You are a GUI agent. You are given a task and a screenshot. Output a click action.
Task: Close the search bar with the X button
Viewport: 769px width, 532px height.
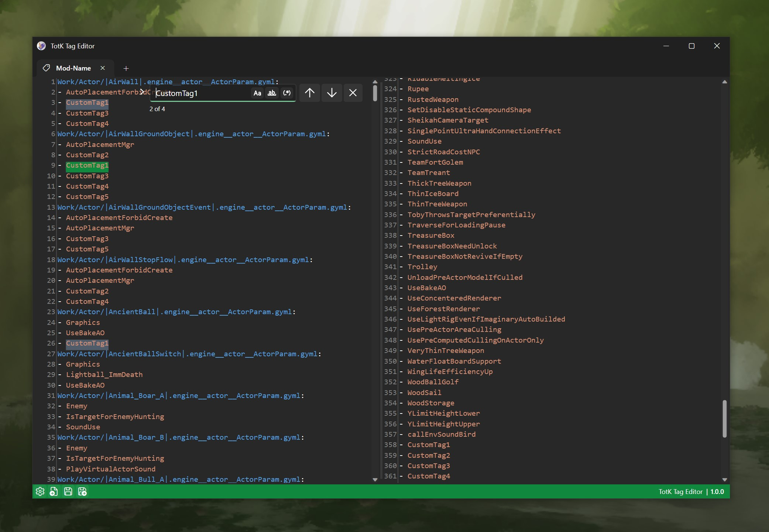[353, 93]
